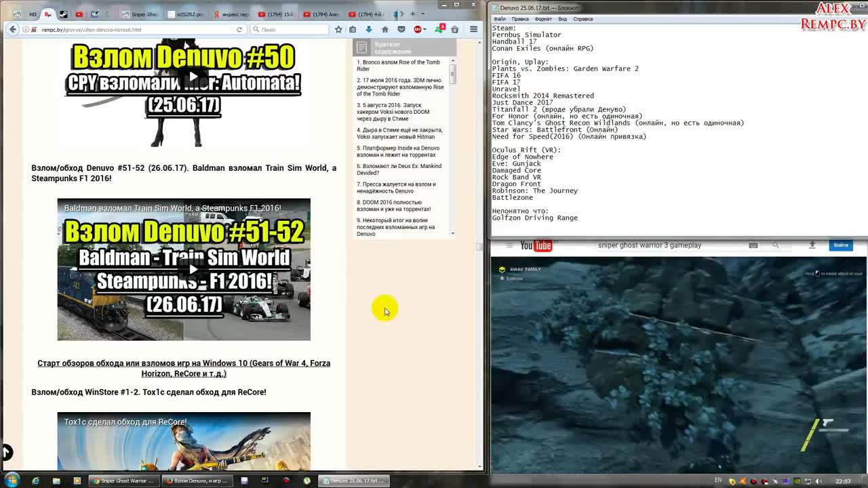The height and width of the screenshot is (488, 868).
Task: Show site info icon in address bar
Action: (x=25, y=29)
